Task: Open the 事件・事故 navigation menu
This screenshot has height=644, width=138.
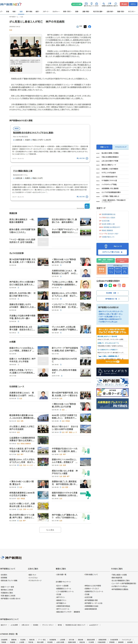Action: point(29,11)
